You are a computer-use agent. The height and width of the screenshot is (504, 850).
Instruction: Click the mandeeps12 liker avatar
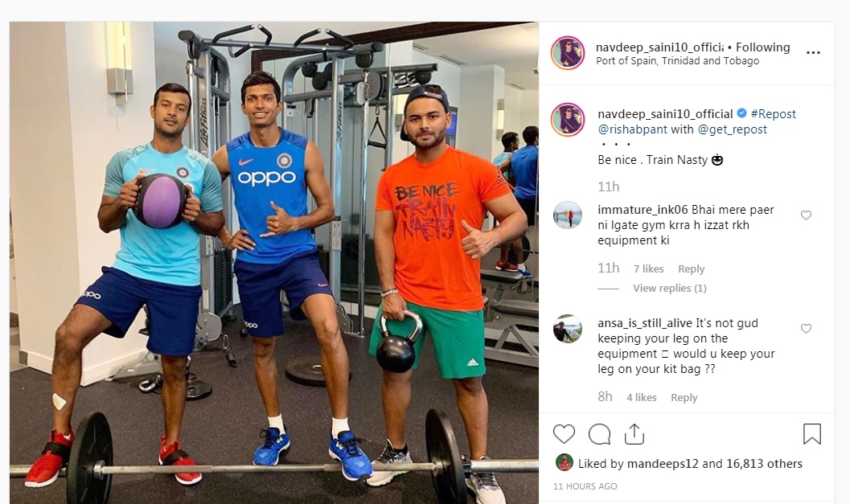pos(565,462)
